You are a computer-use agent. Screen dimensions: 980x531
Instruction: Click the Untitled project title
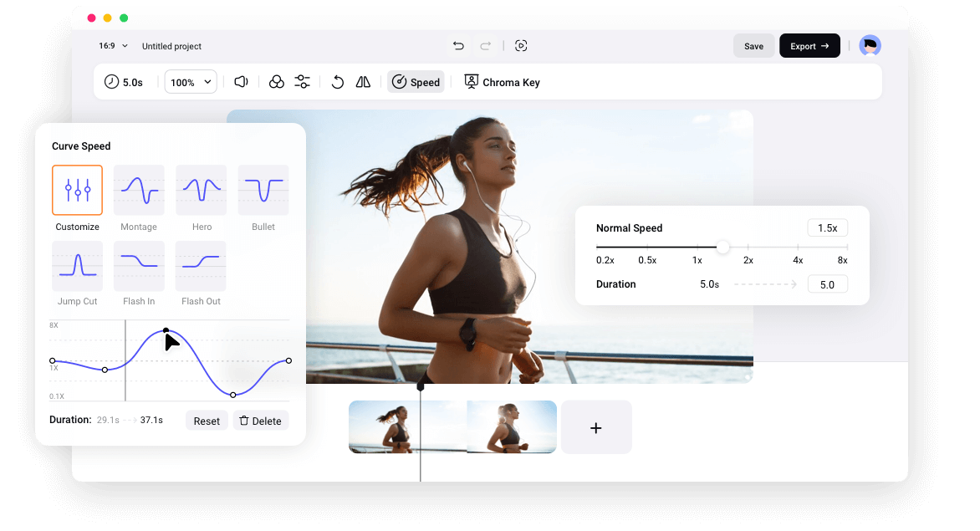click(172, 46)
